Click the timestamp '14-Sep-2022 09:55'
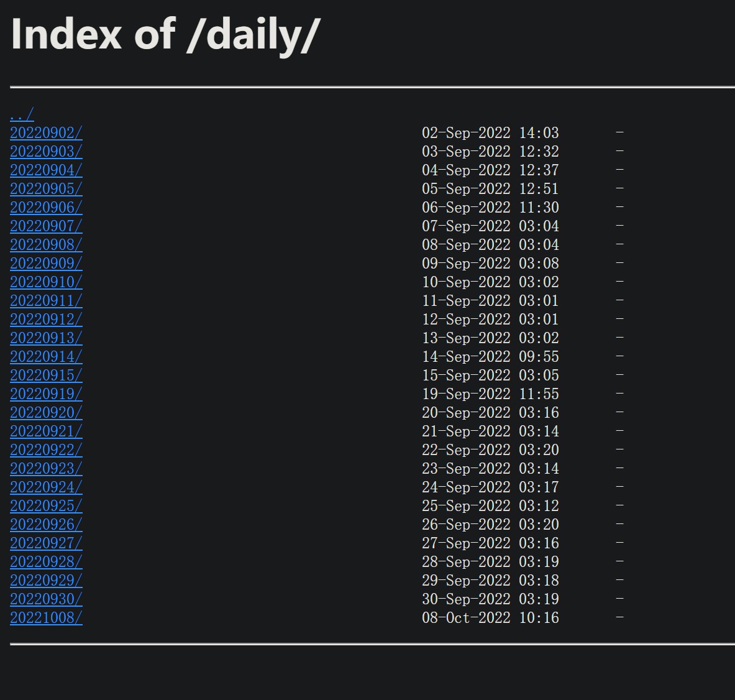The height and width of the screenshot is (700, 735). (x=490, y=357)
